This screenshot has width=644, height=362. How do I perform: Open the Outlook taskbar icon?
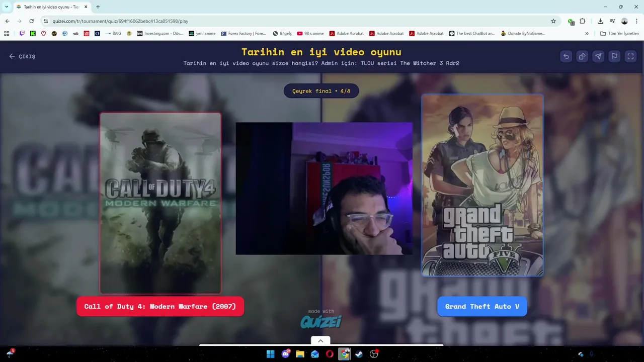tap(315, 354)
